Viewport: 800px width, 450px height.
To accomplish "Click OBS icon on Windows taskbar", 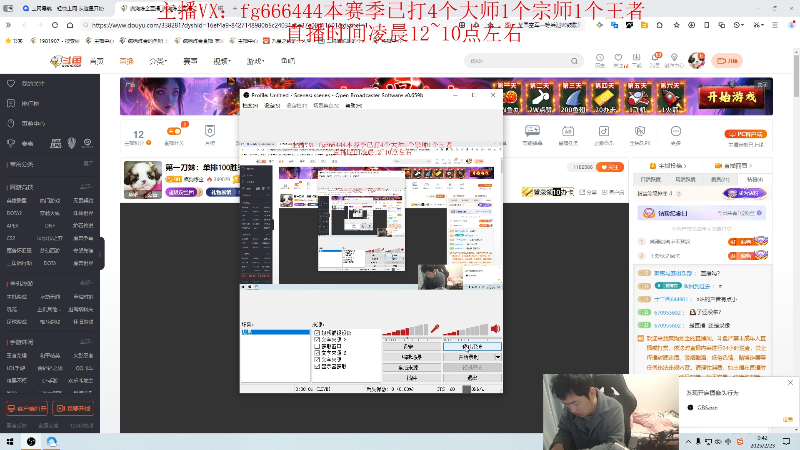I will point(31,442).
